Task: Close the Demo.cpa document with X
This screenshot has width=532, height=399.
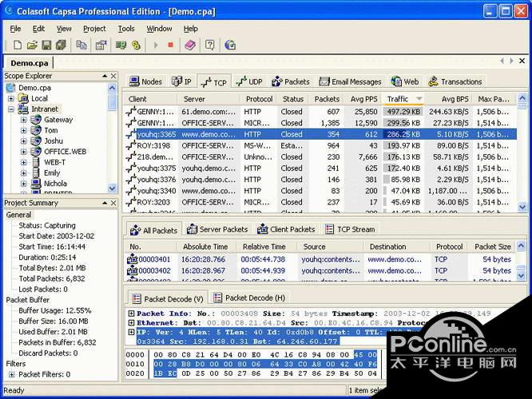Action: coord(522,61)
